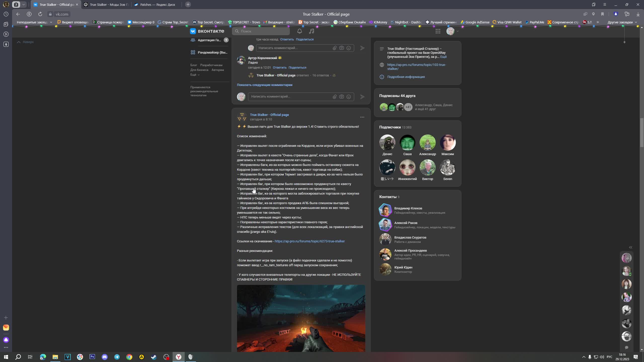Open "Подписаны 44 друга" block header
Viewport: 644px width, 362px height.
(x=397, y=96)
